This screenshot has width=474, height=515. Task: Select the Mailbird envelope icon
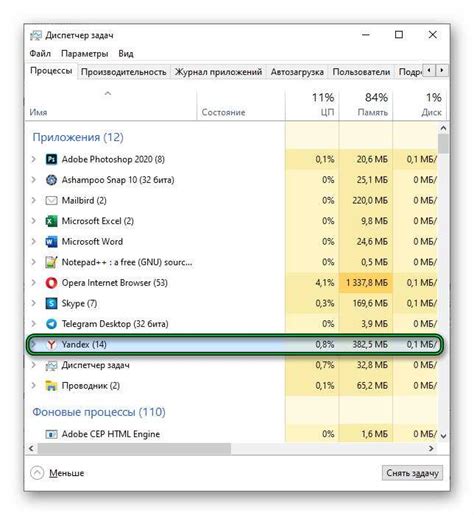(51, 201)
